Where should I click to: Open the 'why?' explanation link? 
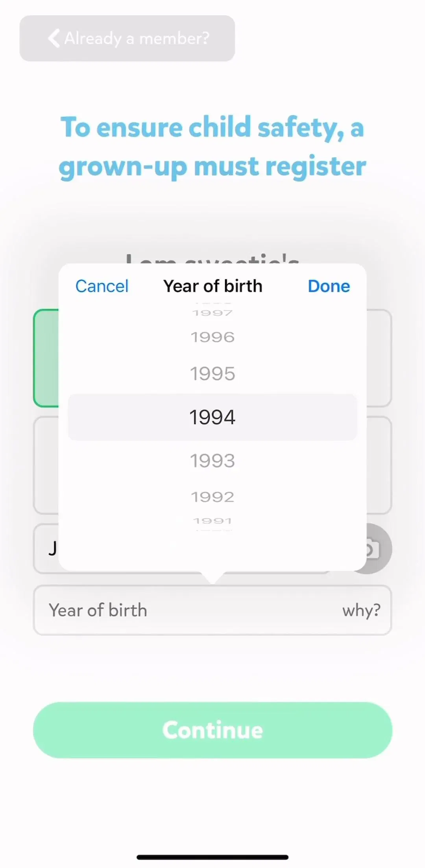361,611
